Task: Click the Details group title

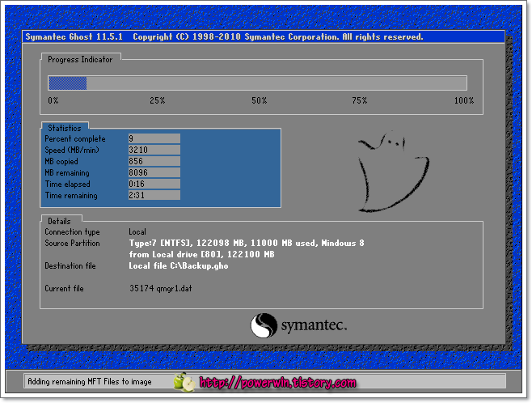Action: coord(59,221)
